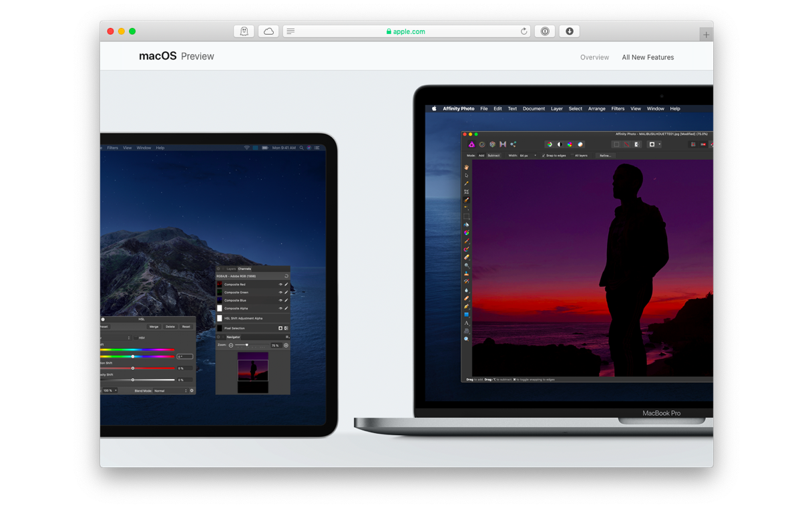Viewport: 812px width, 508px height.
Task: Apply Auto Levels from the toolbar
Action: click(550, 144)
